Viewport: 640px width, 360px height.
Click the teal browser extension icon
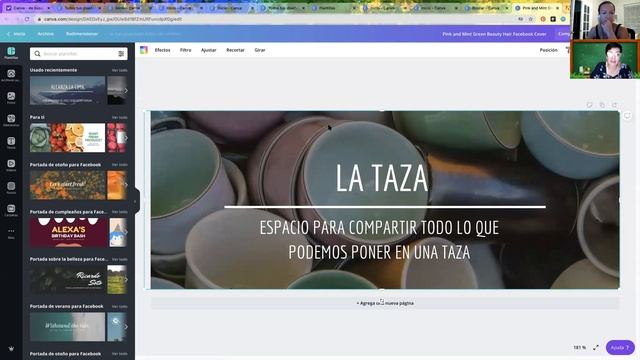(x=563, y=19)
